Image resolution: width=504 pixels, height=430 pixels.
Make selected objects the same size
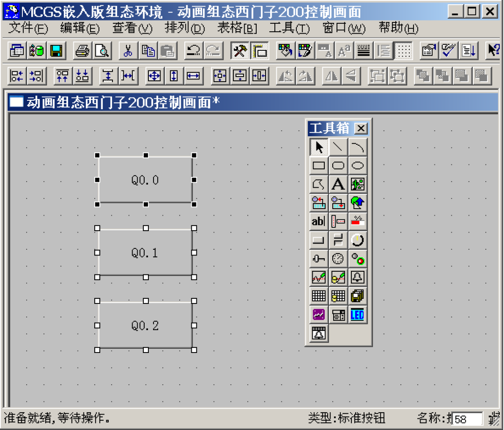pos(154,76)
